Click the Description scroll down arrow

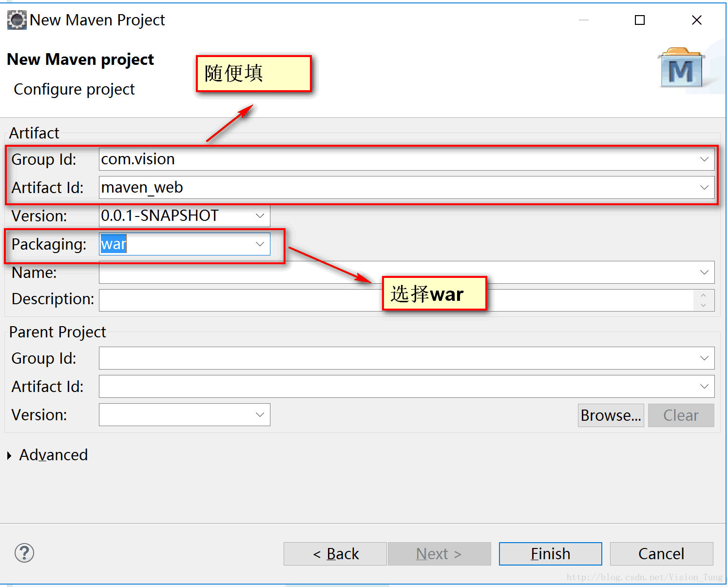pyautogui.click(x=703, y=306)
